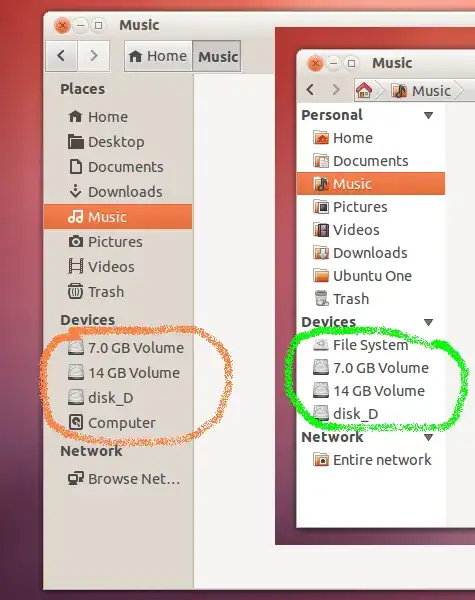The height and width of the screenshot is (600, 475).
Task: Open Trash in Places sidebar
Action: (x=118, y=292)
